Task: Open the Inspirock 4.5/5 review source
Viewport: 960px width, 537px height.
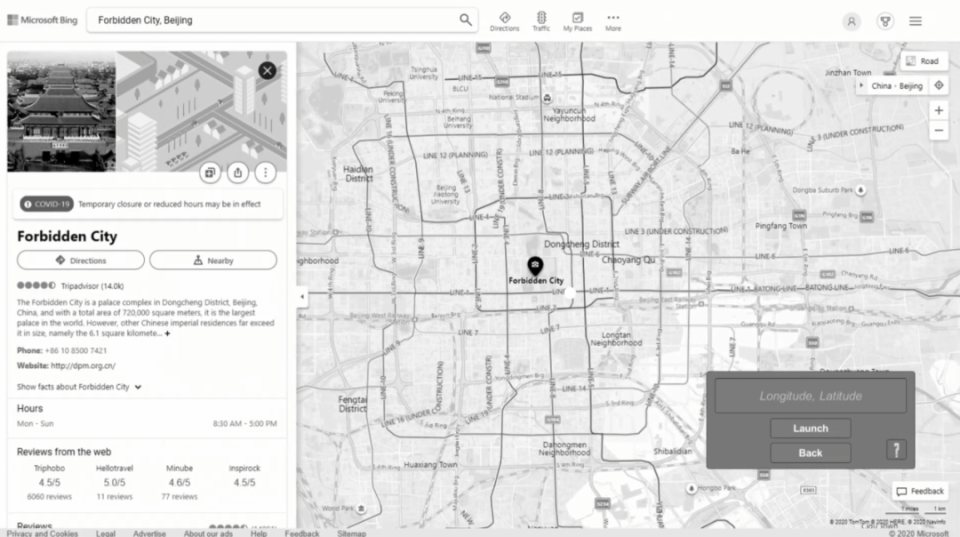Action: click(244, 476)
